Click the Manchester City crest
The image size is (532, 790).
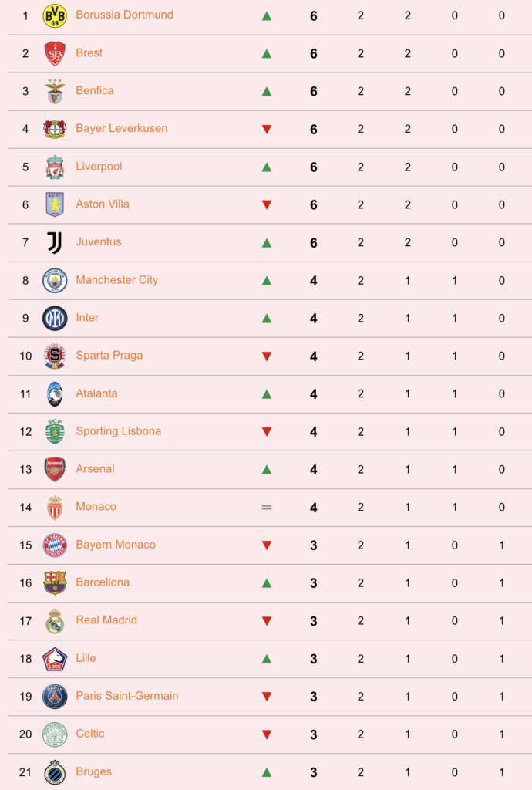coord(55,280)
